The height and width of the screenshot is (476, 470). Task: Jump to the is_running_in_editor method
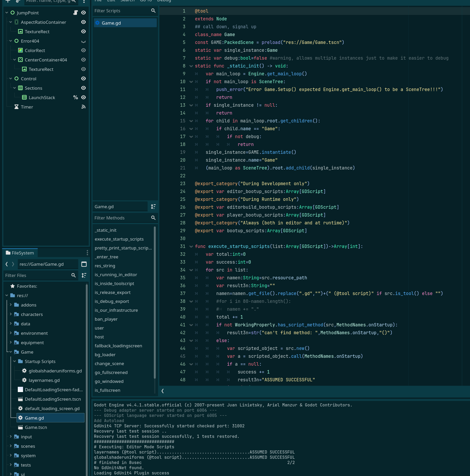click(116, 275)
